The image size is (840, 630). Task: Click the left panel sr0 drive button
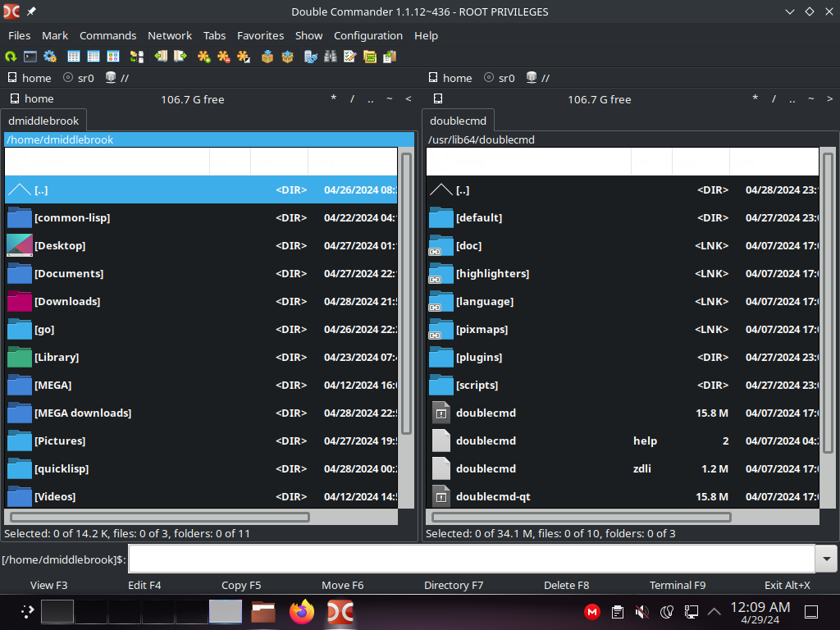(x=79, y=78)
